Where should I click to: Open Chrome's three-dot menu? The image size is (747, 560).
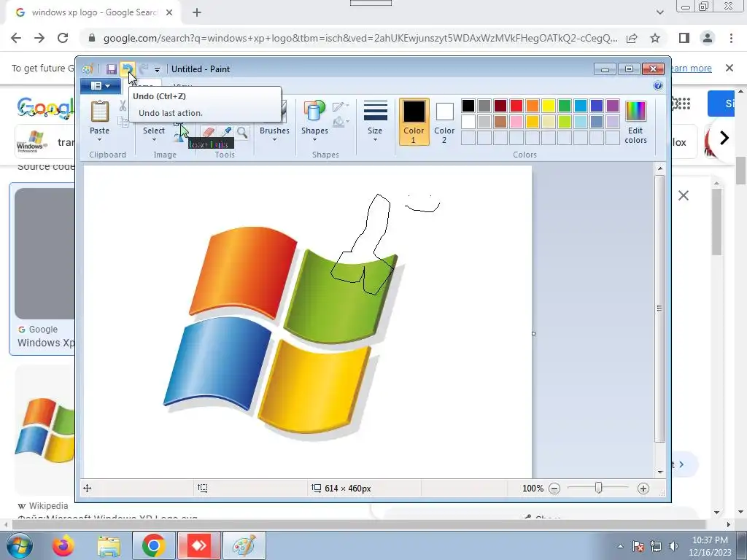pos(731,38)
